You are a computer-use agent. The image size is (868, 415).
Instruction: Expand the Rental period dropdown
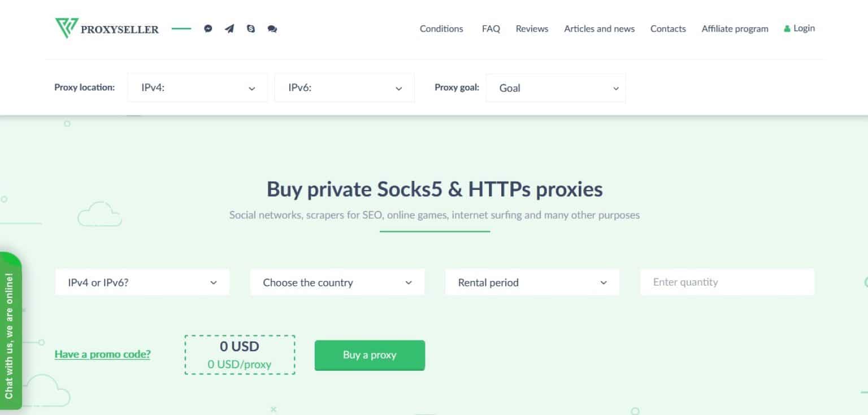pos(532,282)
